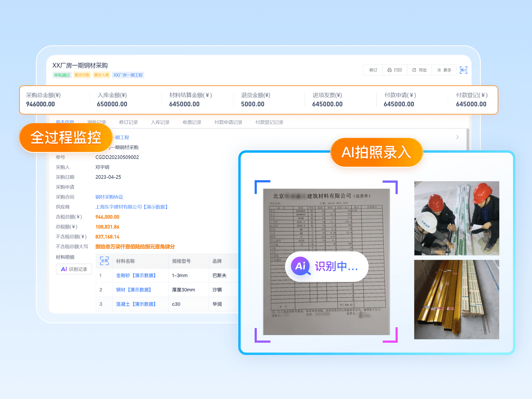Open the steel procurement agreement contract link
This screenshot has width=532, height=399.
click(109, 197)
